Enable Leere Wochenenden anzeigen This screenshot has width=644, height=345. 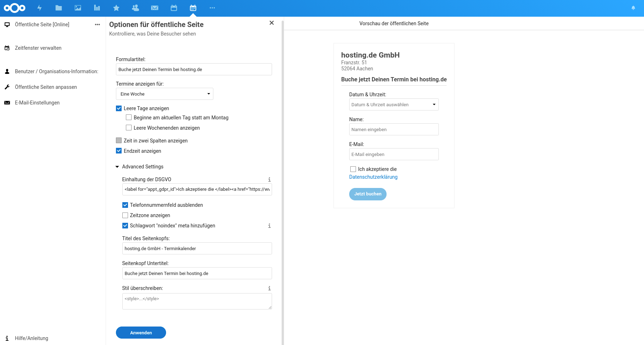pos(129,128)
